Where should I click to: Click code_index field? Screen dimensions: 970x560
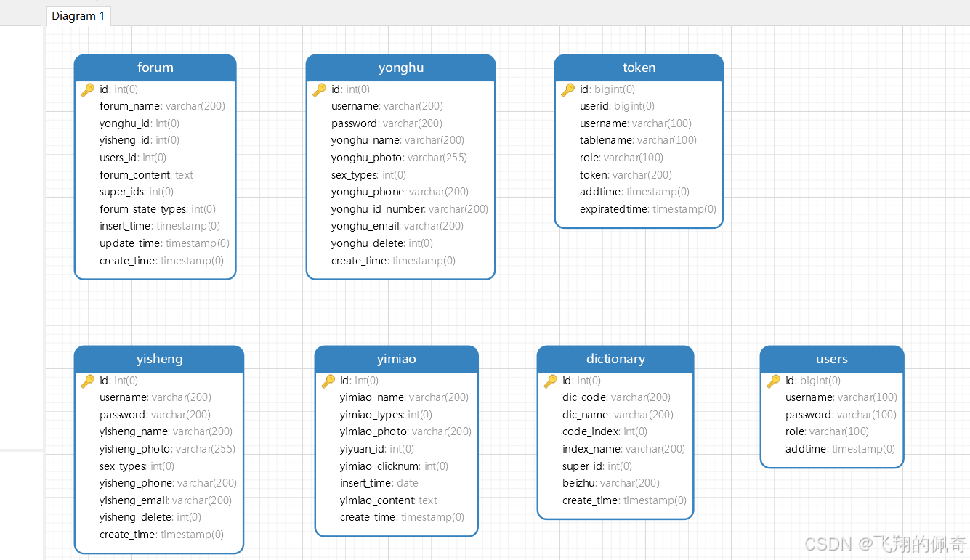pos(605,431)
